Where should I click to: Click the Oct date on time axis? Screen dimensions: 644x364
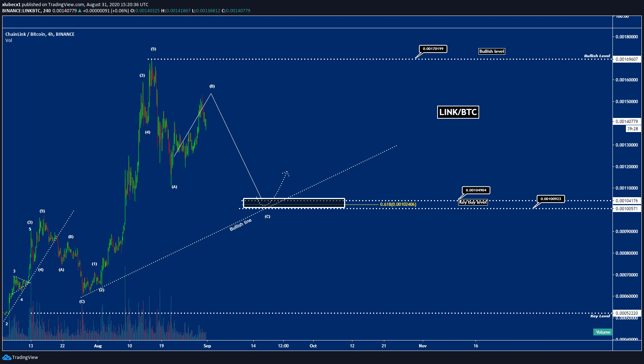pyautogui.click(x=313, y=346)
